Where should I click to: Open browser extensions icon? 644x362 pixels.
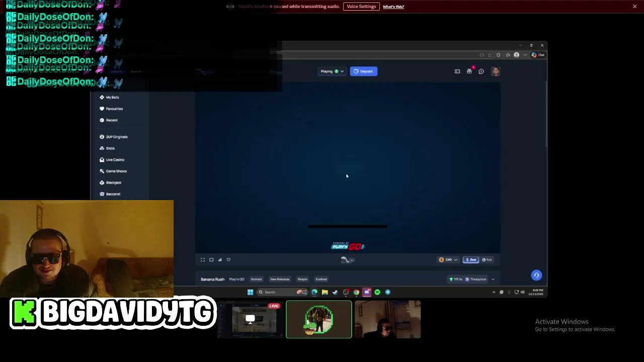498,55
